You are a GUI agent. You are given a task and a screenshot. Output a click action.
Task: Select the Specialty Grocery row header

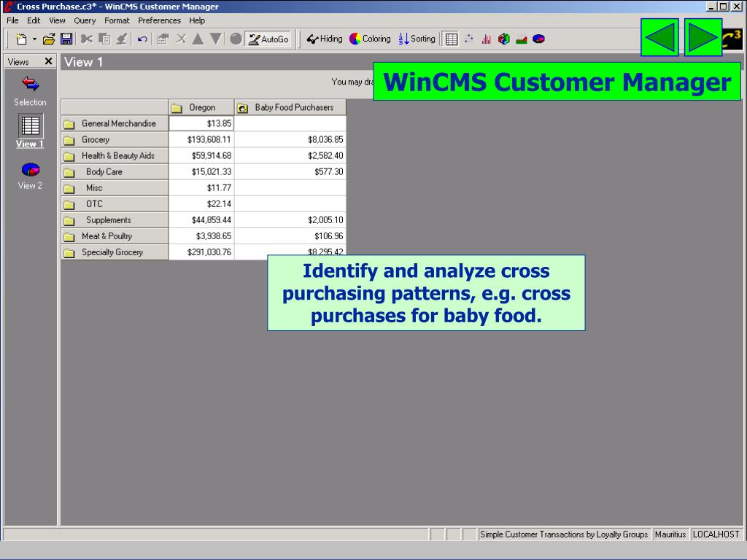click(x=115, y=252)
